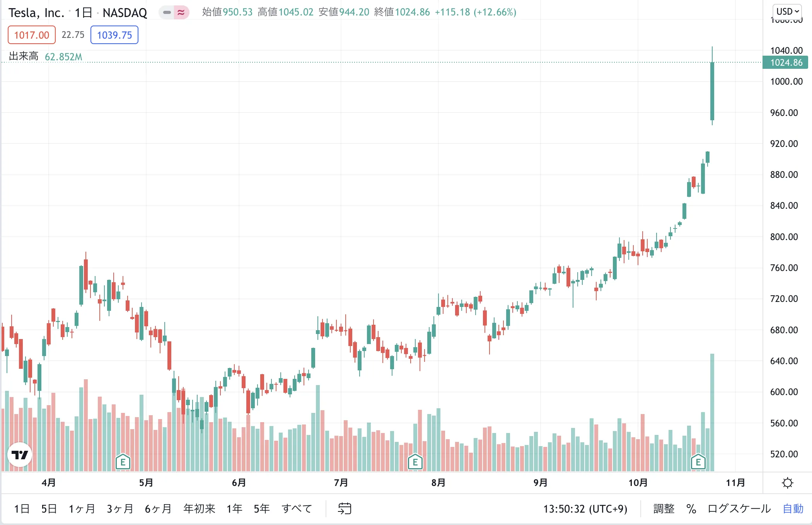Click the NASDAQ exchange label
This screenshot has height=525, width=812.
pos(125,13)
